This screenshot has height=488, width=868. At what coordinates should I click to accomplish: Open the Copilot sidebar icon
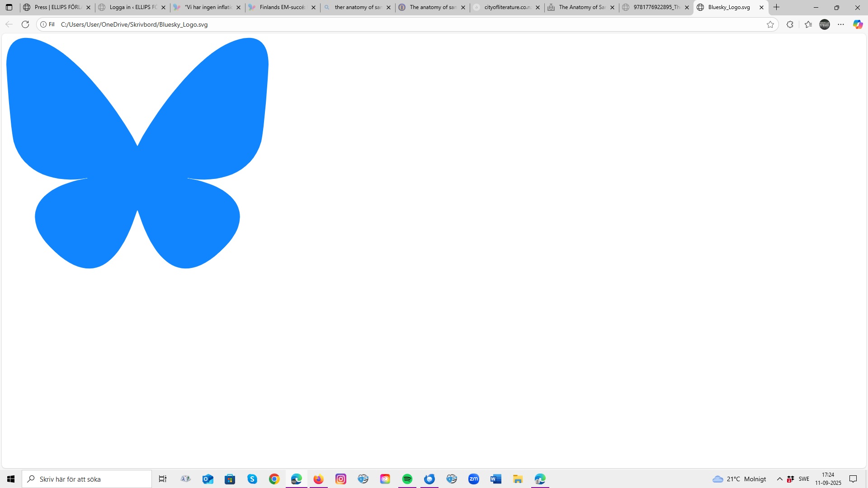point(858,24)
